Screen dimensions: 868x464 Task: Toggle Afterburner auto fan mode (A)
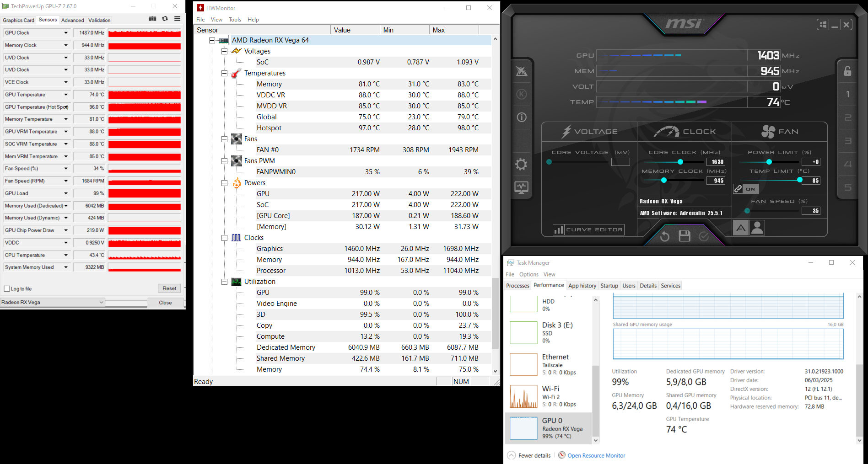pos(740,228)
